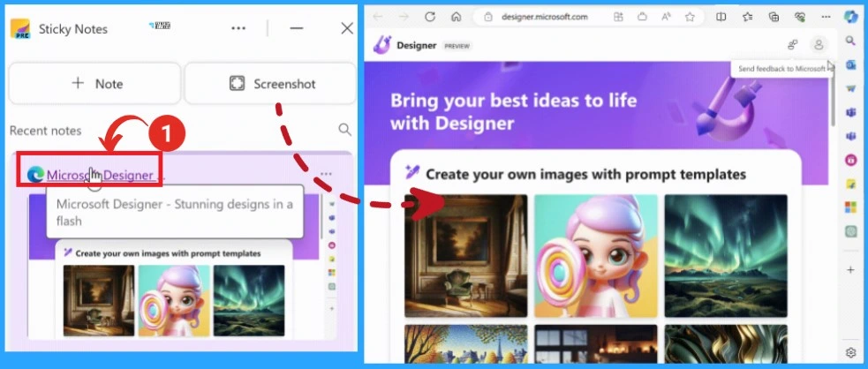Open sidebar Search
Viewport: 868px width, 369px height.
click(x=851, y=41)
